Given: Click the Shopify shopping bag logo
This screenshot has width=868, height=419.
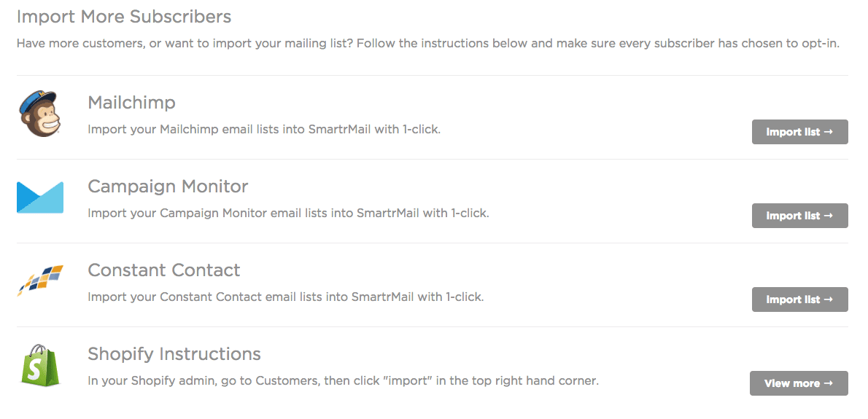Looking at the screenshot, I should coord(39,364).
